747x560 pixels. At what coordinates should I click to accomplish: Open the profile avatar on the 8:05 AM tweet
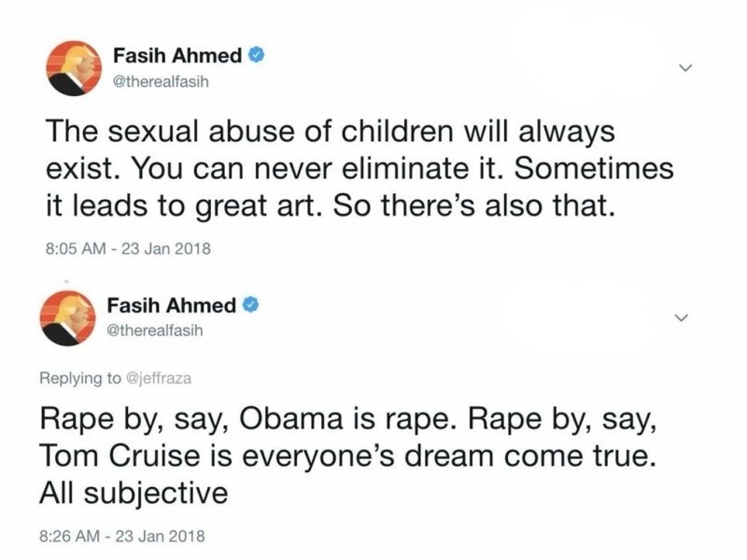74,68
